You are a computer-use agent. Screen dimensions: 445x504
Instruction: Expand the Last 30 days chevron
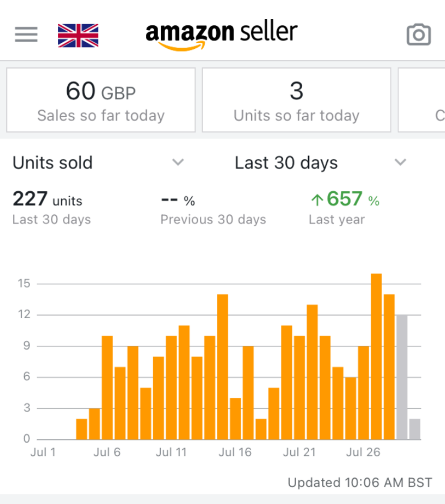[x=400, y=163]
